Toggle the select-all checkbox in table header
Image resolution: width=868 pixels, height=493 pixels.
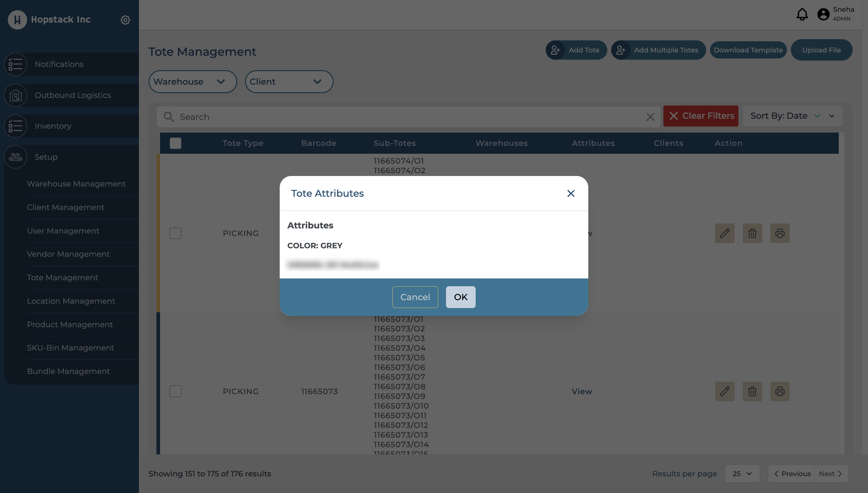tap(175, 143)
